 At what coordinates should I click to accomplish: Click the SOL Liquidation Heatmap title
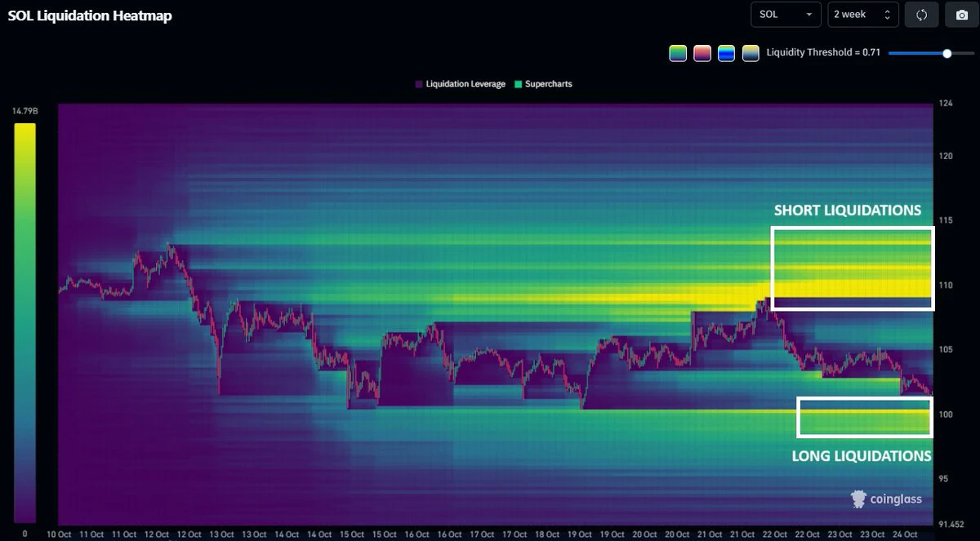[90, 16]
